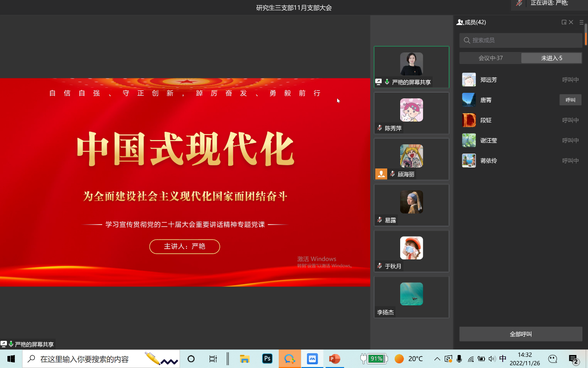Click the search field for members
Viewport: 588px width, 368px height.
521,40
